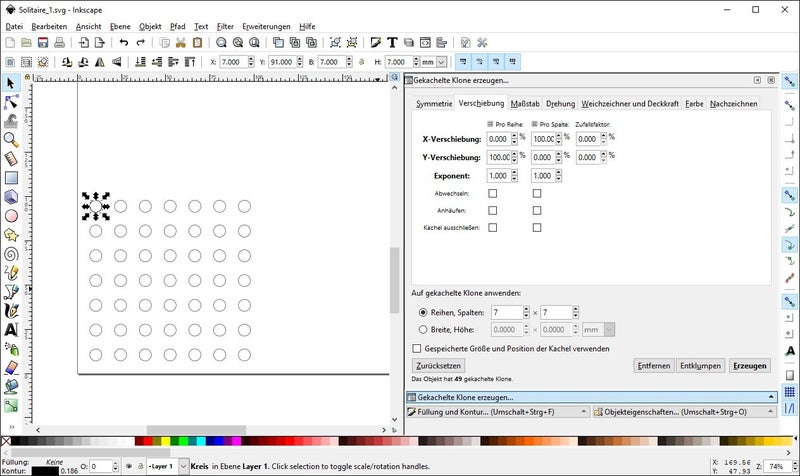Click the Save document icon
The height and width of the screenshot is (476, 800).
(x=43, y=43)
